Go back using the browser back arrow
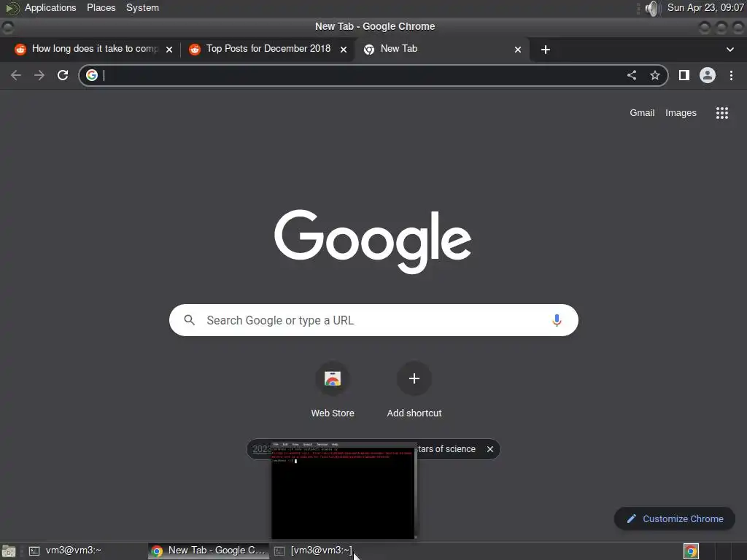This screenshot has width=747, height=560. 16,75
